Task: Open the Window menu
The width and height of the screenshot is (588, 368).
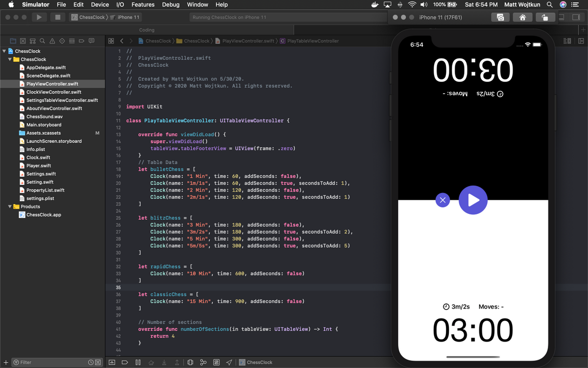Action: [x=197, y=4]
